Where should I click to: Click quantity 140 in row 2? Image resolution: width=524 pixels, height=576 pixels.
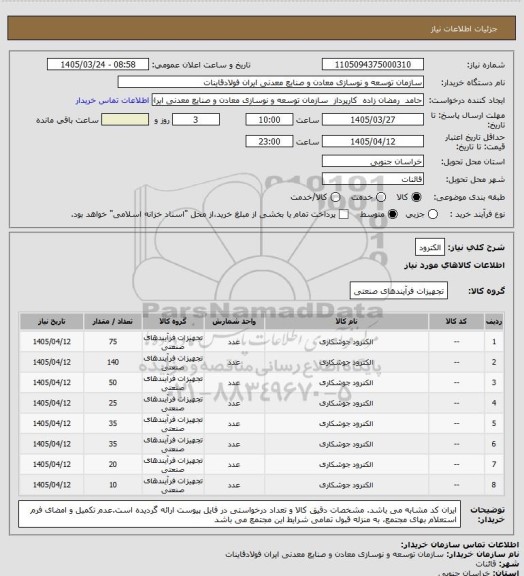click(112, 362)
